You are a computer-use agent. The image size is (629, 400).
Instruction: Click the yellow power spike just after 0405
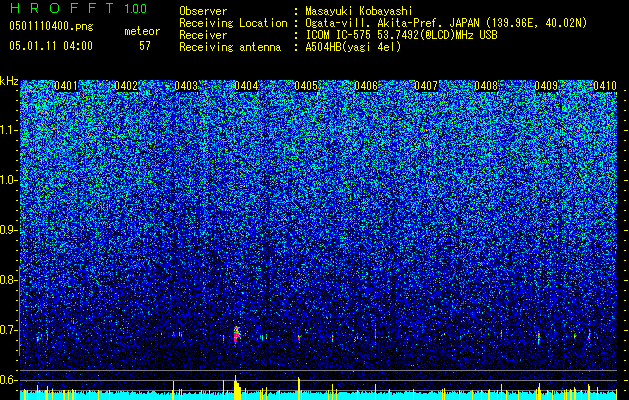coord(299,388)
